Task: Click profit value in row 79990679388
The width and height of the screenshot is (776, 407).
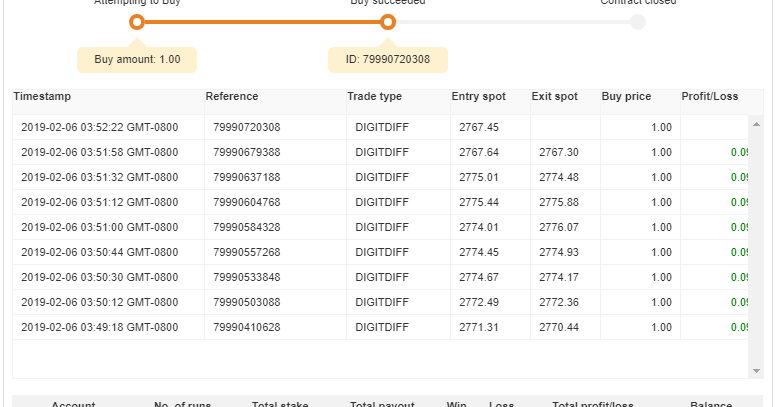Action: coord(739,152)
